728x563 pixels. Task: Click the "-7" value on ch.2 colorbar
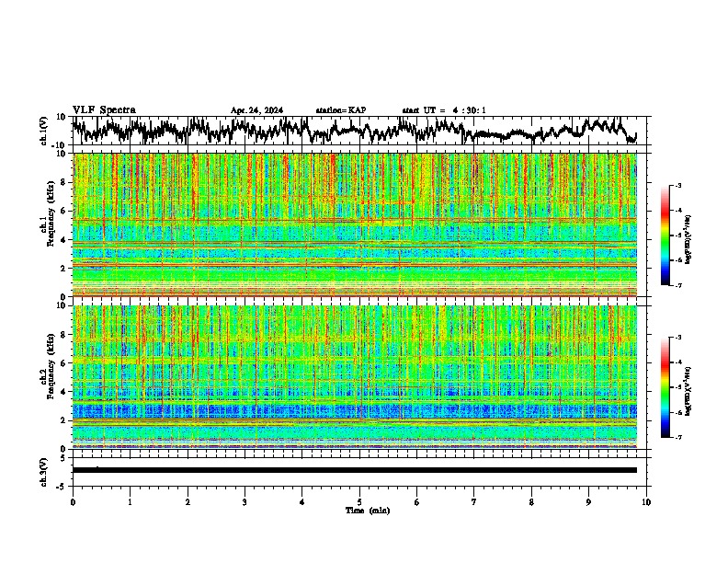(677, 438)
